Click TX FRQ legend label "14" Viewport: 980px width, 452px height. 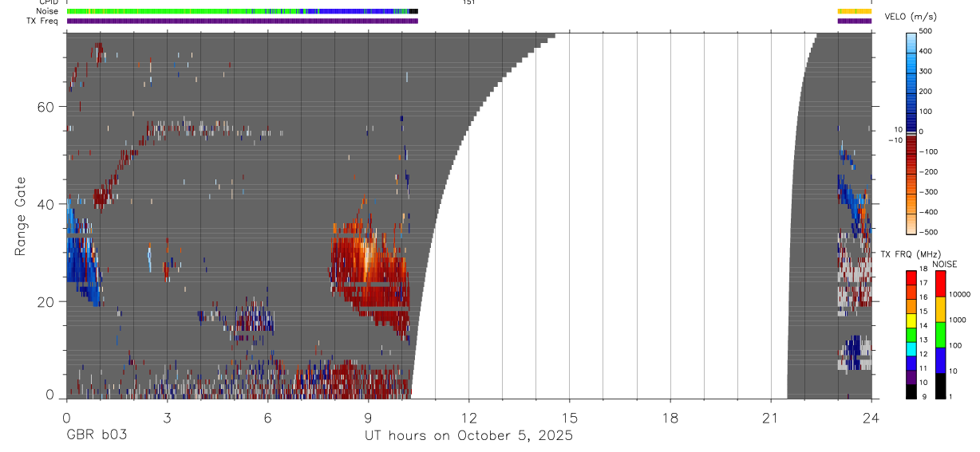pyautogui.click(x=923, y=325)
